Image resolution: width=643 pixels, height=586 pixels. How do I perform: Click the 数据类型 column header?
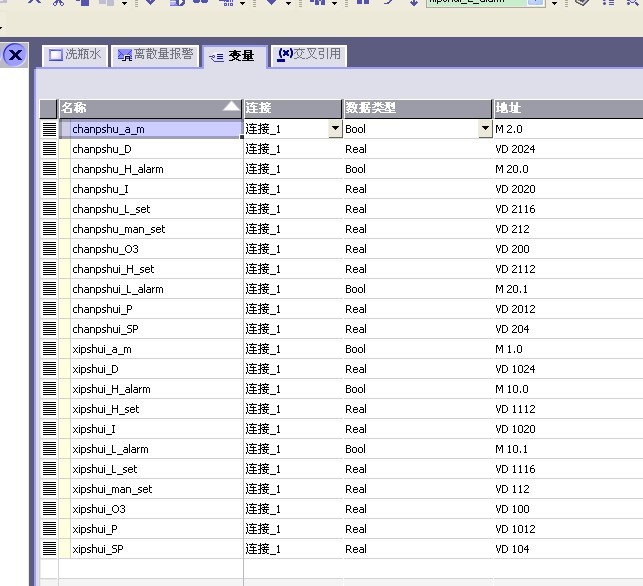click(417, 108)
